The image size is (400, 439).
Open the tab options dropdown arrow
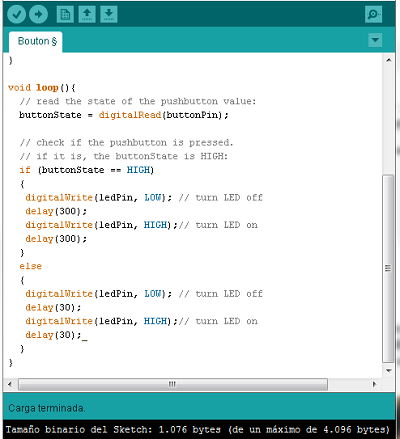(x=375, y=40)
